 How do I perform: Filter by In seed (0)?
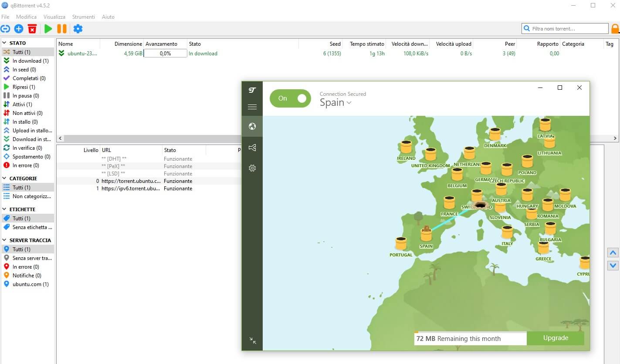[x=27, y=70]
